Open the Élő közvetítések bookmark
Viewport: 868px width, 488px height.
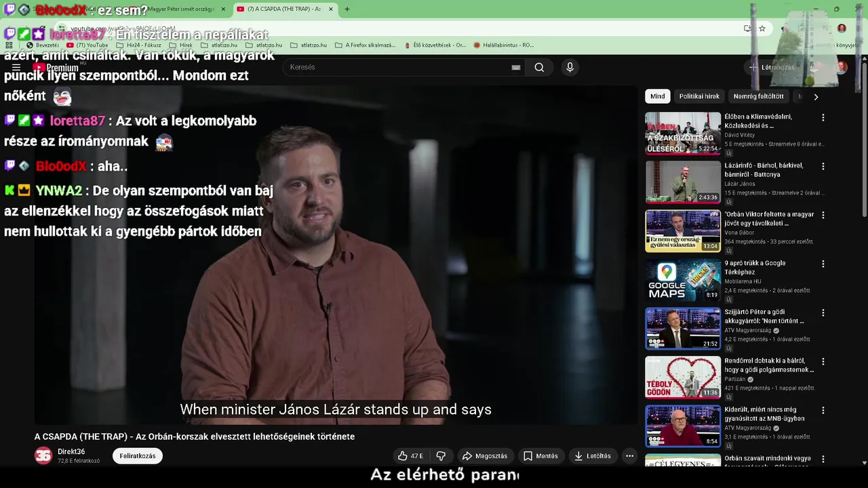tap(435, 45)
